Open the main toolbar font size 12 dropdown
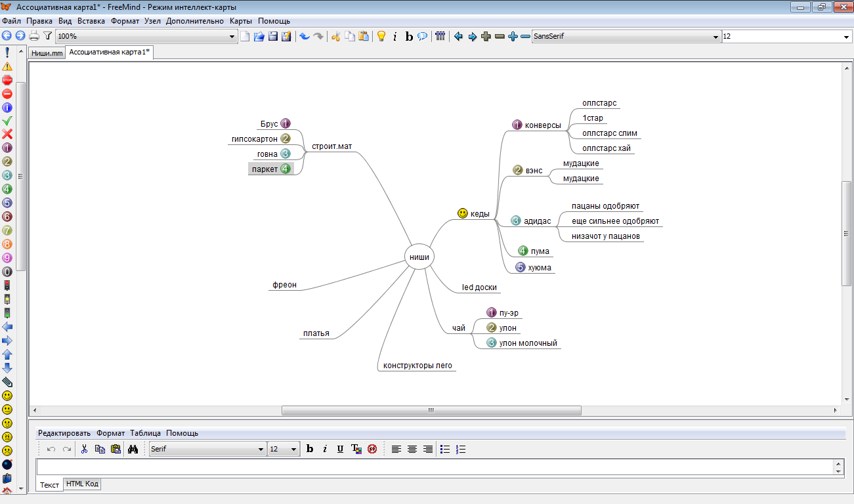854x504 pixels. tap(847, 37)
